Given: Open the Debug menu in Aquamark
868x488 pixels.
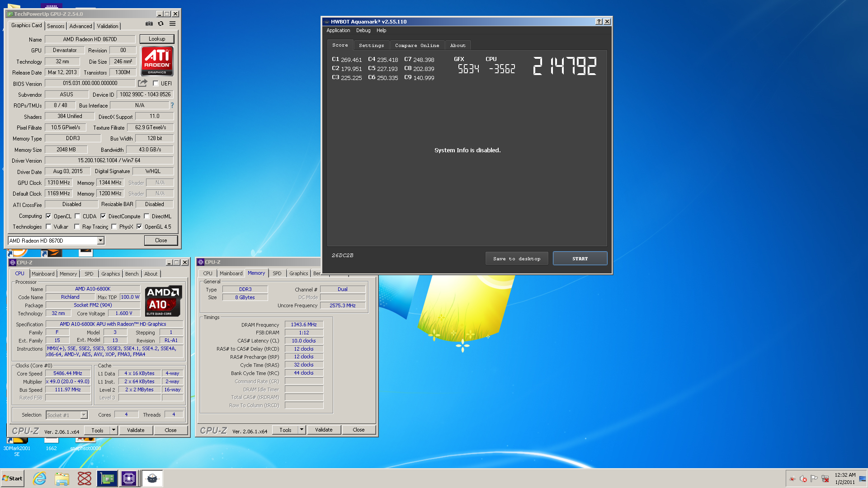Looking at the screenshot, I should [x=363, y=31].
